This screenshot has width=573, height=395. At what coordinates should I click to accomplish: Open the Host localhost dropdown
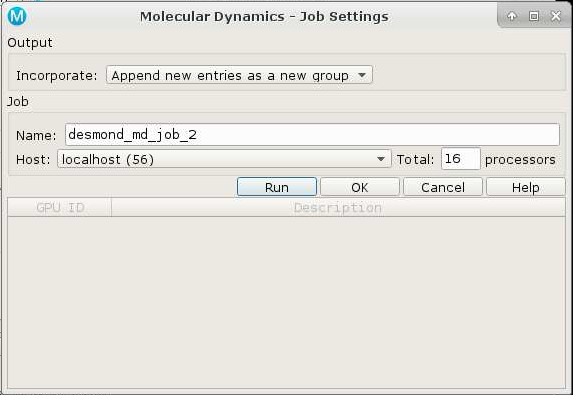point(224,159)
